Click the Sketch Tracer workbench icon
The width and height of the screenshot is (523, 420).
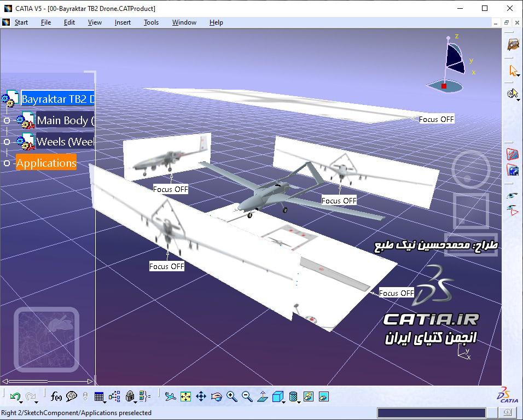(x=513, y=44)
